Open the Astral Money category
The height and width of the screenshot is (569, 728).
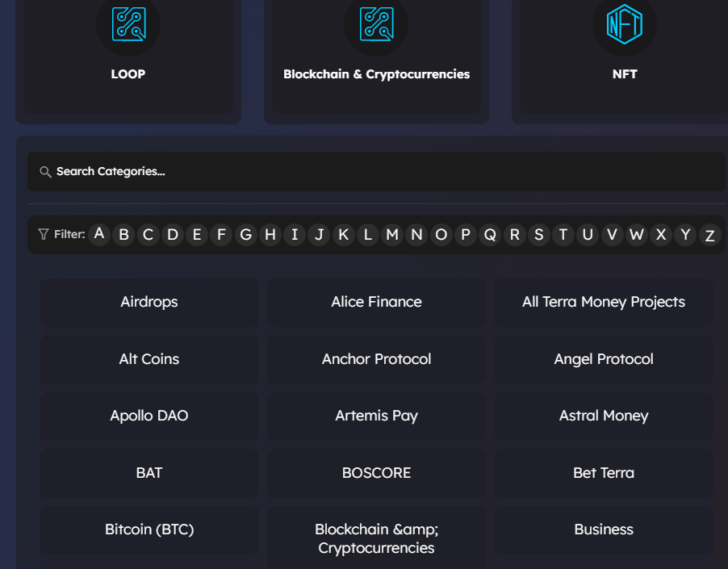coord(604,416)
